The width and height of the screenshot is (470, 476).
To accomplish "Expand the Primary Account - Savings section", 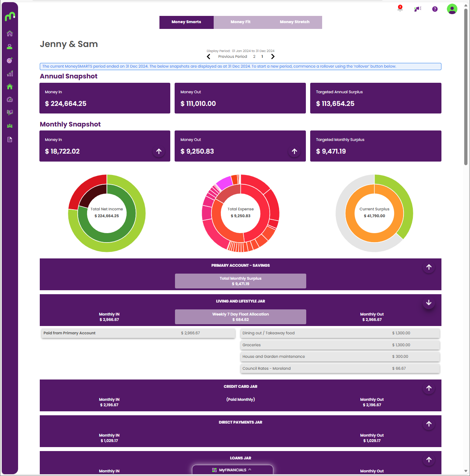I will click(429, 267).
